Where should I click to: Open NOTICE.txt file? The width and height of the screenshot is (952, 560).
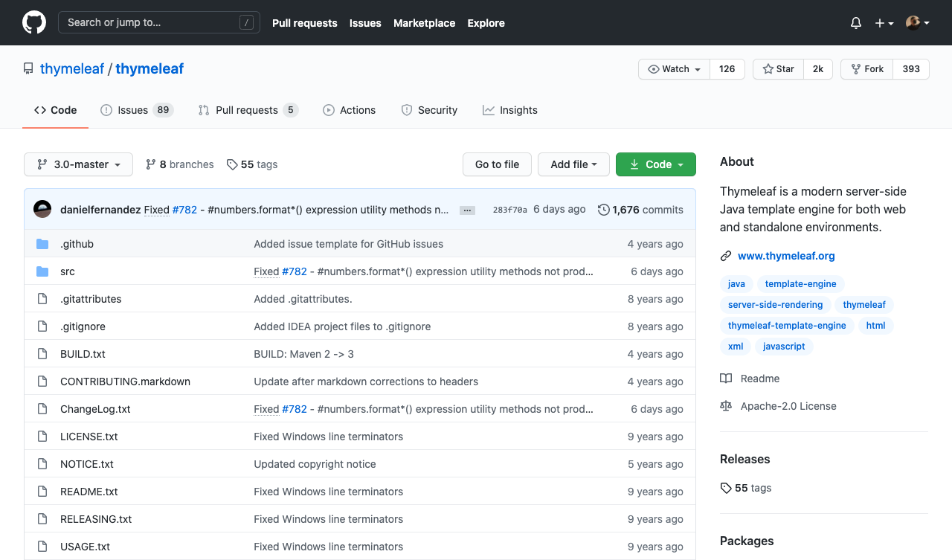(x=87, y=464)
